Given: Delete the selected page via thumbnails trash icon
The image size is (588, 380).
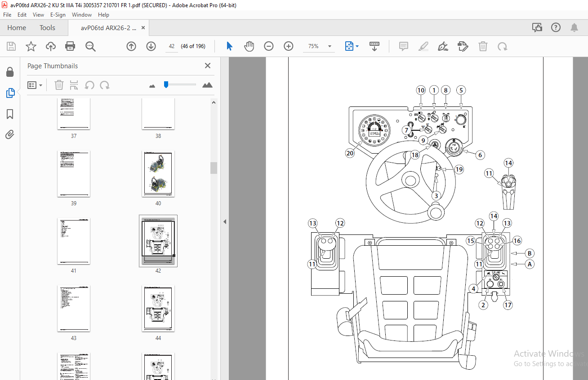Looking at the screenshot, I should coord(59,85).
